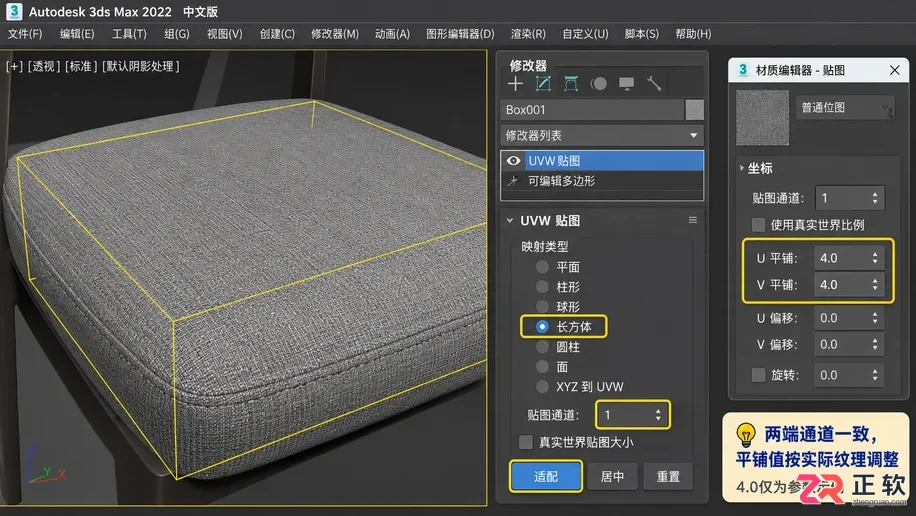The height and width of the screenshot is (516, 916).
Task: Click the 适配 fit button
Action: [546, 476]
